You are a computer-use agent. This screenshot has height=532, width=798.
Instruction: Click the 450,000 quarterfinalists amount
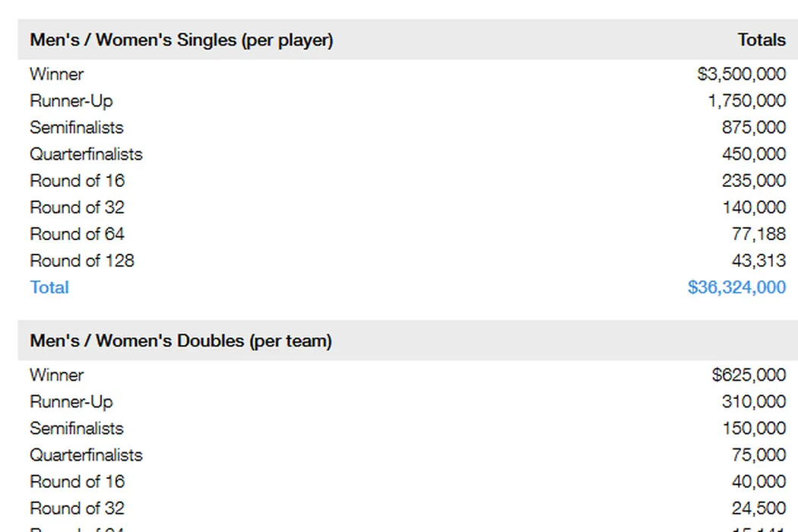753,154
